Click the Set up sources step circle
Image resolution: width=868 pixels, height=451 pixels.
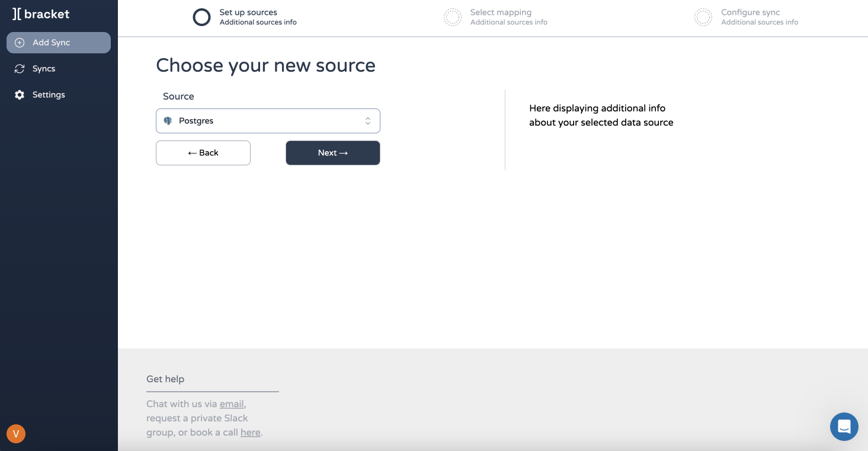point(202,17)
